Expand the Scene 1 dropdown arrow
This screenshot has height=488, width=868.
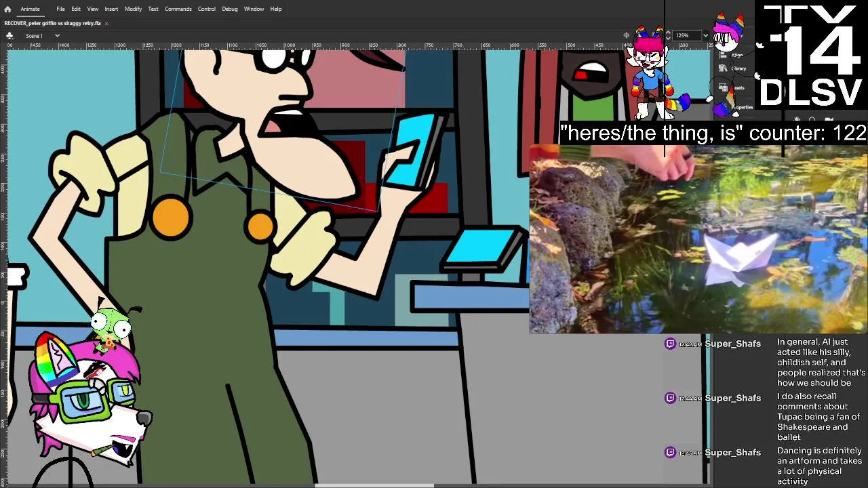(57, 35)
